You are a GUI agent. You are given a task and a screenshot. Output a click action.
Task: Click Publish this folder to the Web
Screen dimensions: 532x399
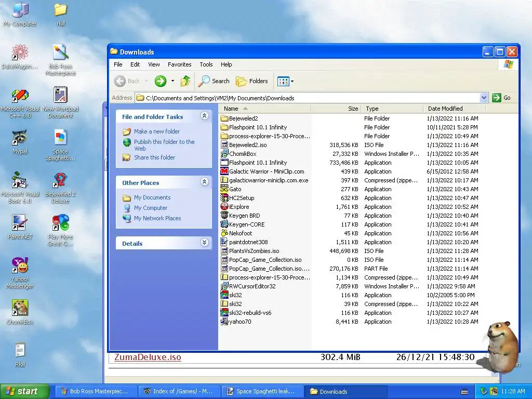(x=164, y=145)
